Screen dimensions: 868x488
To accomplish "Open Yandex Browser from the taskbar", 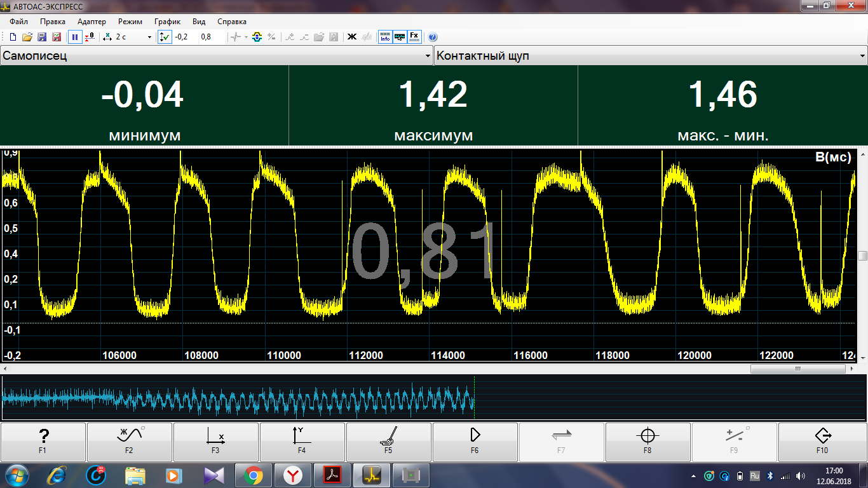I will coord(292,475).
